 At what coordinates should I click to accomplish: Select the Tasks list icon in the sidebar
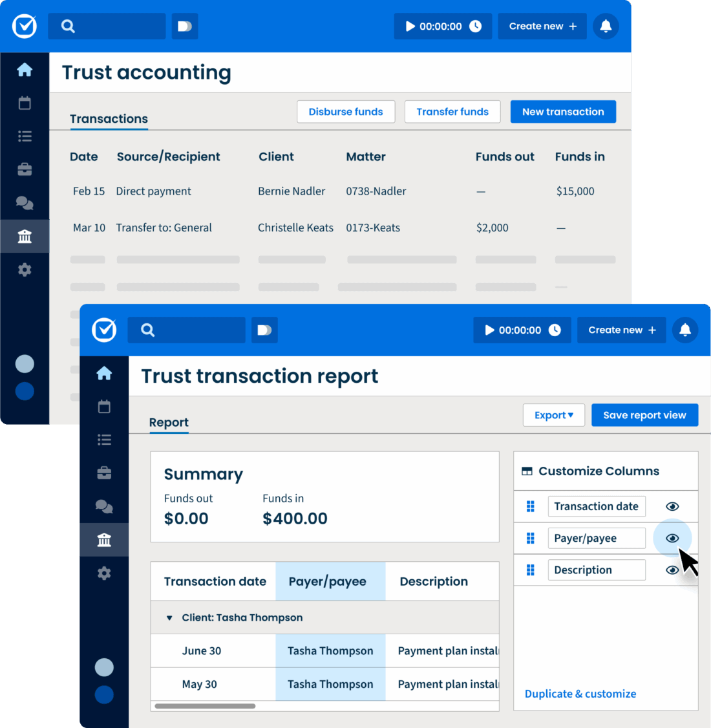[104, 439]
